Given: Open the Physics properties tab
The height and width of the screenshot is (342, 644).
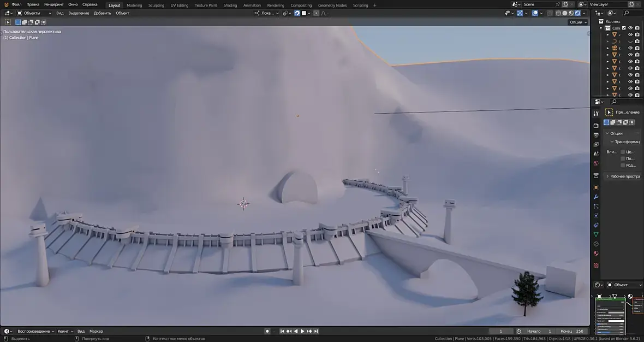Looking at the screenshot, I should pyautogui.click(x=596, y=215).
